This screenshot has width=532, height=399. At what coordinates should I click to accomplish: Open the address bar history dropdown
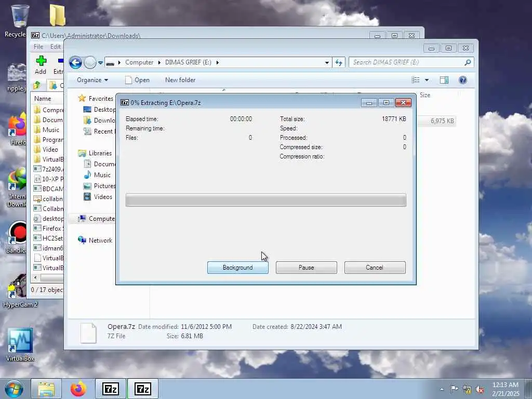[327, 62]
